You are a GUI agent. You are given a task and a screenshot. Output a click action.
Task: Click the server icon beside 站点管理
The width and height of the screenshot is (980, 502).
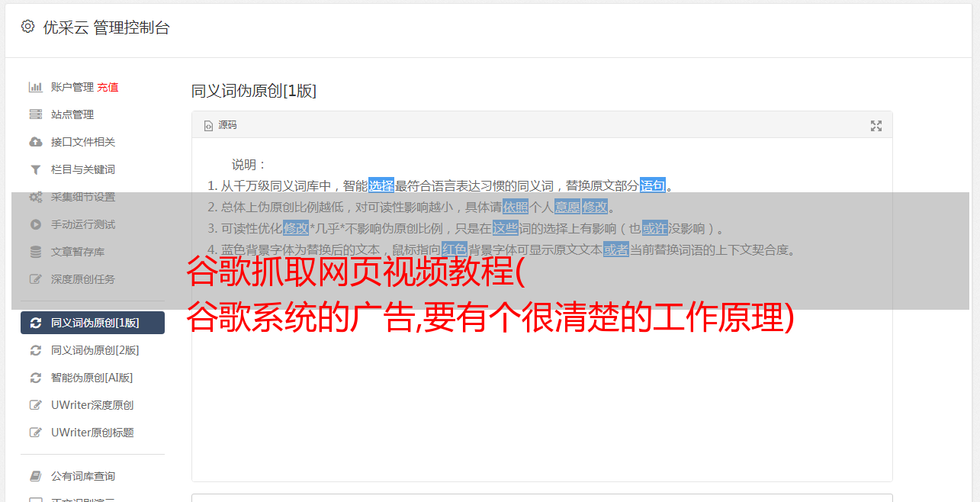pyautogui.click(x=35, y=114)
